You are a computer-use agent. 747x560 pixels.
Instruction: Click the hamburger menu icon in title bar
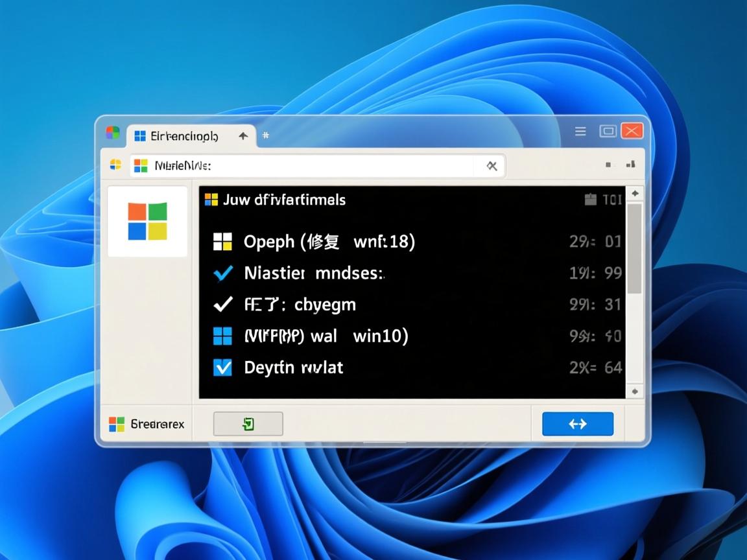click(x=580, y=132)
